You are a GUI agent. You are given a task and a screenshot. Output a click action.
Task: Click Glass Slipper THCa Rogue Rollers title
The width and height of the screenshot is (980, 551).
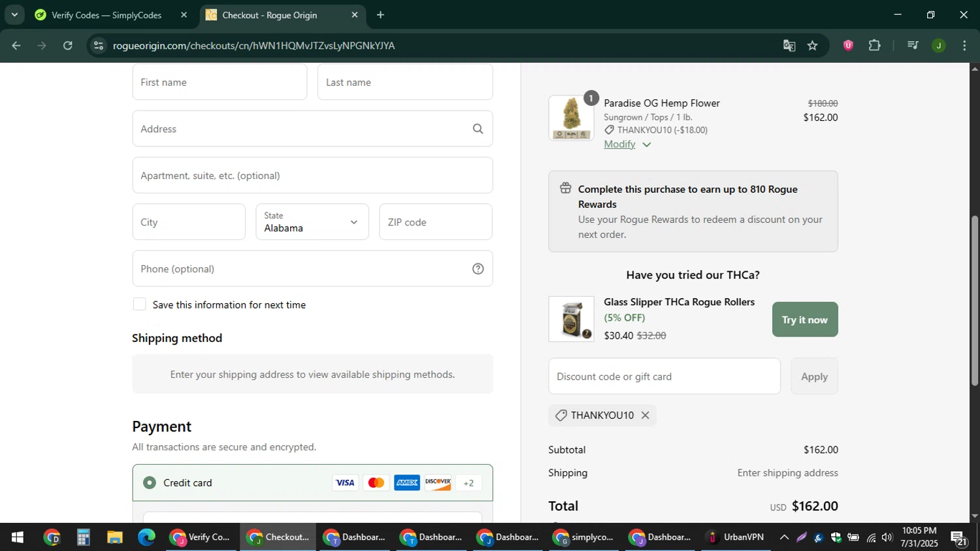[x=679, y=302]
